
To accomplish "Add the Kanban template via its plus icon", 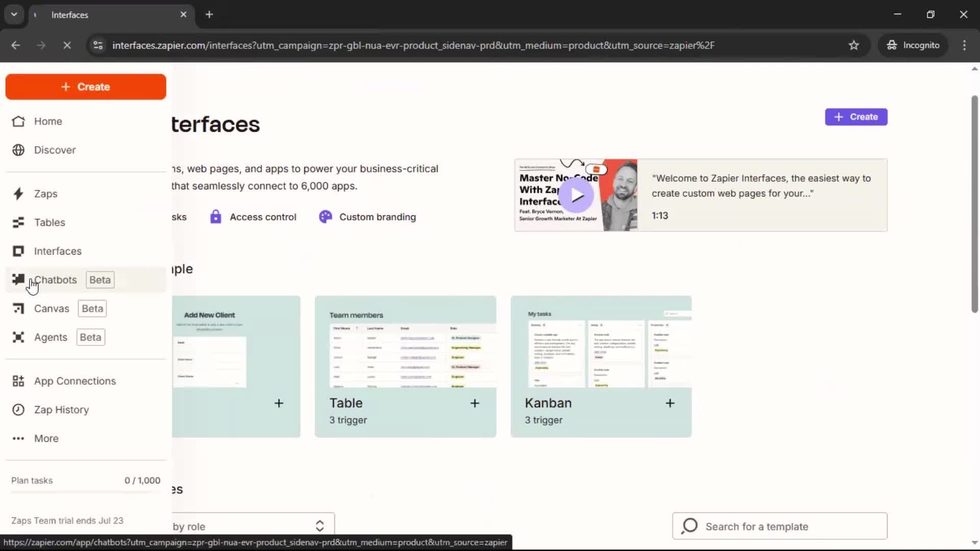I will 670,403.
